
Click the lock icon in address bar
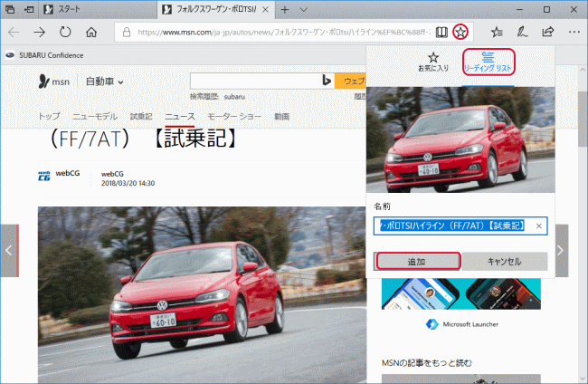[127, 33]
